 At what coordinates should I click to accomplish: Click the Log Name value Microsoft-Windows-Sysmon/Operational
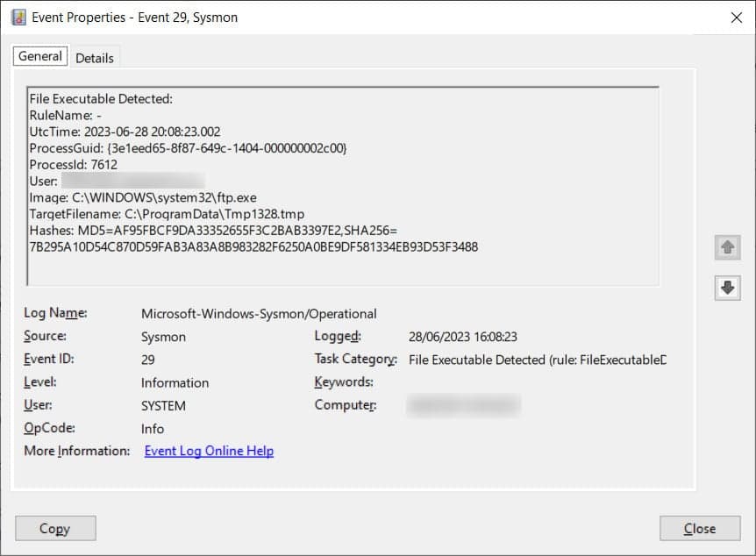click(x=258, y=313)
